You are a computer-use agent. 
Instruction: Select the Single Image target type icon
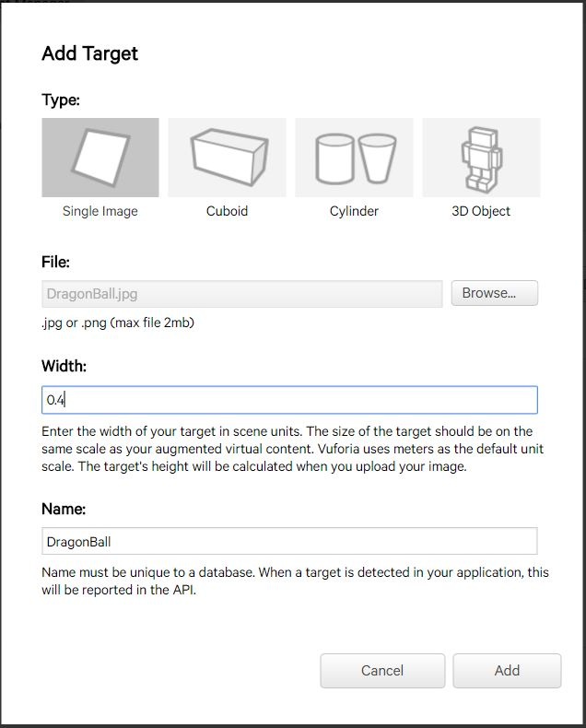(100, 158)
